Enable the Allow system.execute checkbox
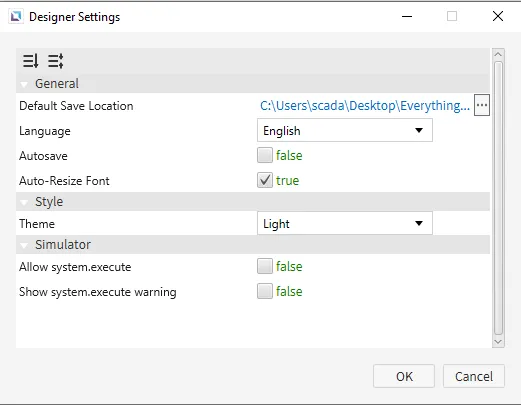521x405 pixels. coord(265,266)
